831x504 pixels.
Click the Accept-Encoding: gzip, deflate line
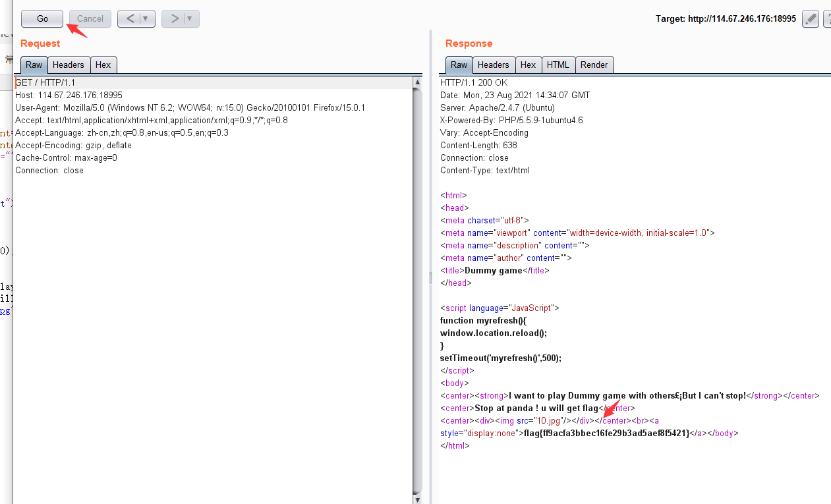(x=73, y=145)
